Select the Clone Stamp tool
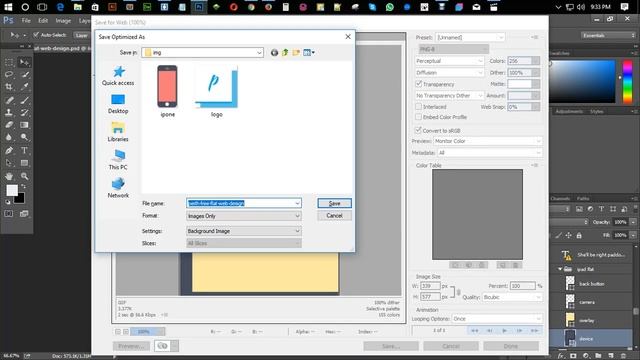Screen dimensions: 640x360 9,112
